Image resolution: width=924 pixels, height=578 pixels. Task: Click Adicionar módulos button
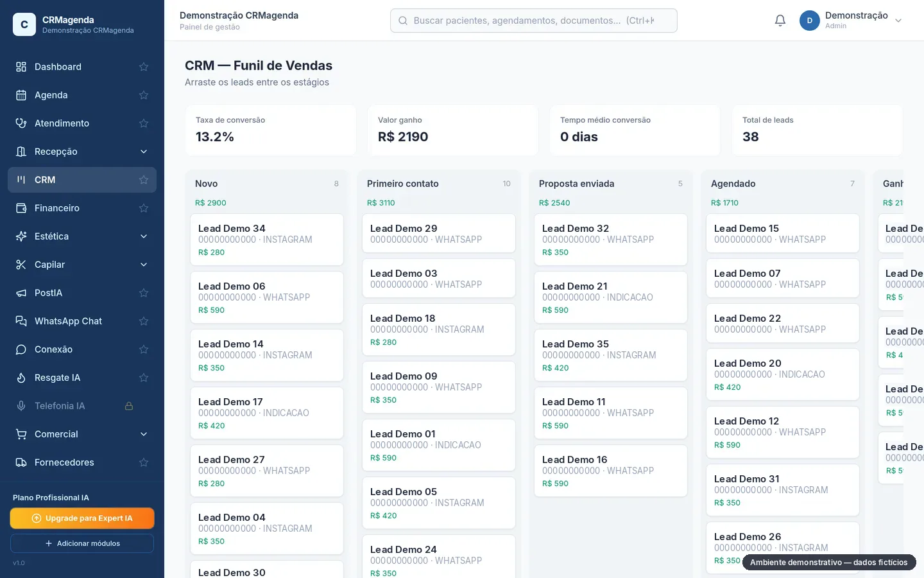pyautogui.click(x=82, y=543)
